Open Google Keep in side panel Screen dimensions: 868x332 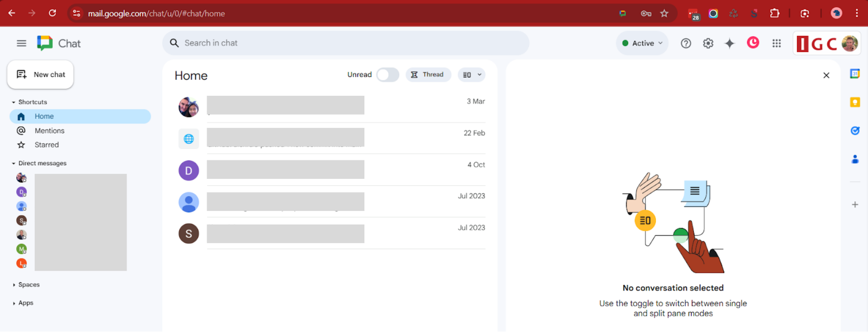pos(854,103)
